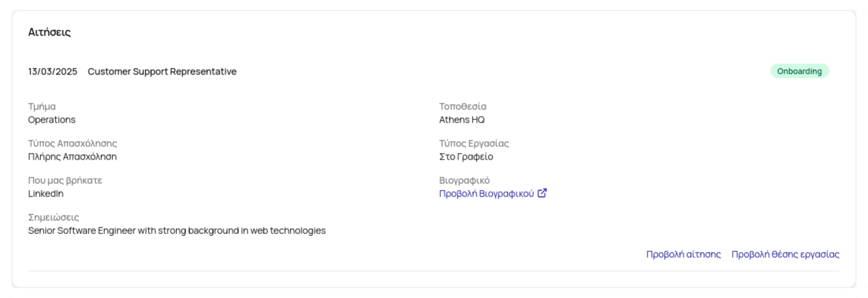Open the Προβολή Βιογραφικού link

[486, 194]
